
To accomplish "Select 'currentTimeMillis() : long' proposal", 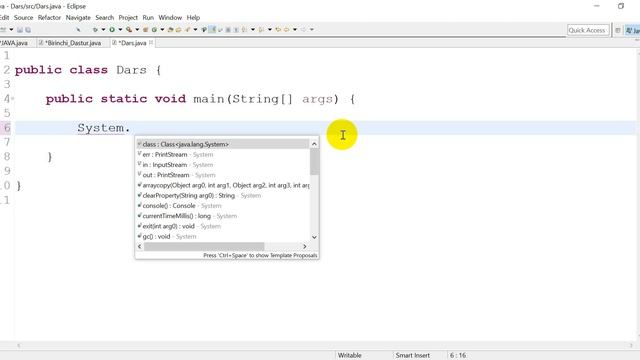I will (x=223, y=216).
